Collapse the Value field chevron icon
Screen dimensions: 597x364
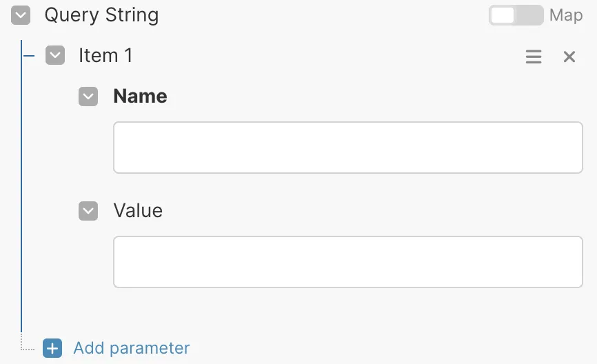coord(88,211)
